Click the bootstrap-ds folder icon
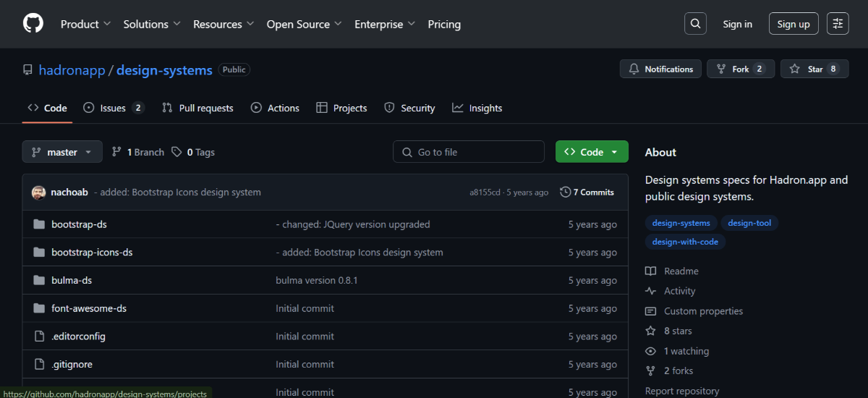This screenshot has width=868, height=398. 39,224
